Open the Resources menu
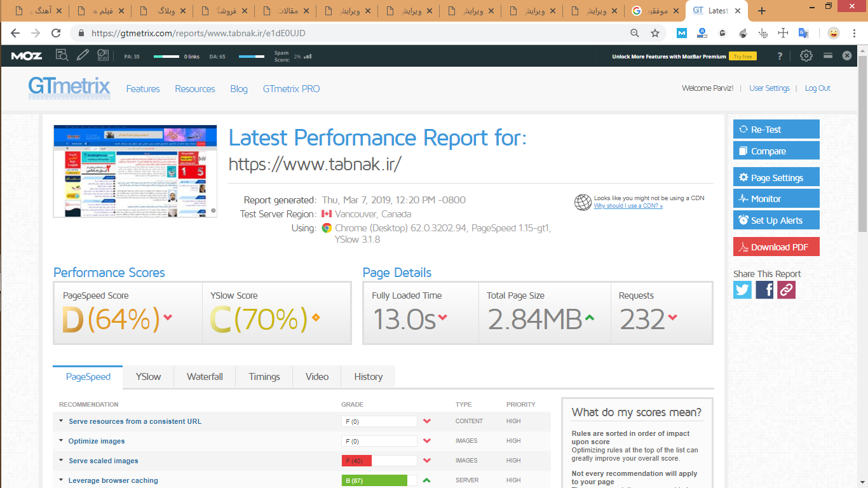The image size is (868, 488). click(x=195, y=89)
